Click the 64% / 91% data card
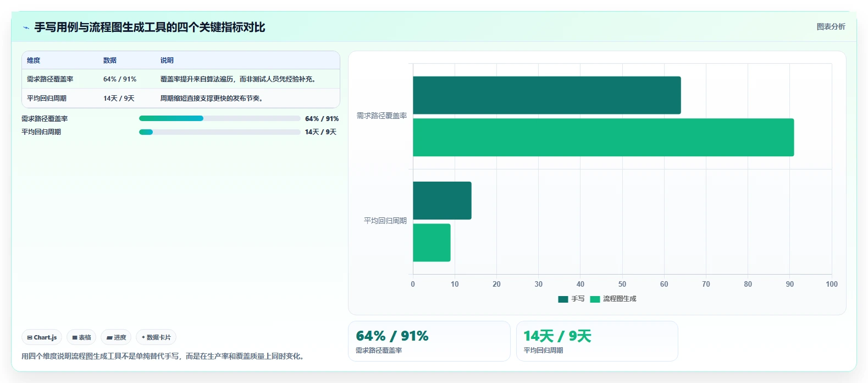868x383 pixels. [x=429, y=341]
